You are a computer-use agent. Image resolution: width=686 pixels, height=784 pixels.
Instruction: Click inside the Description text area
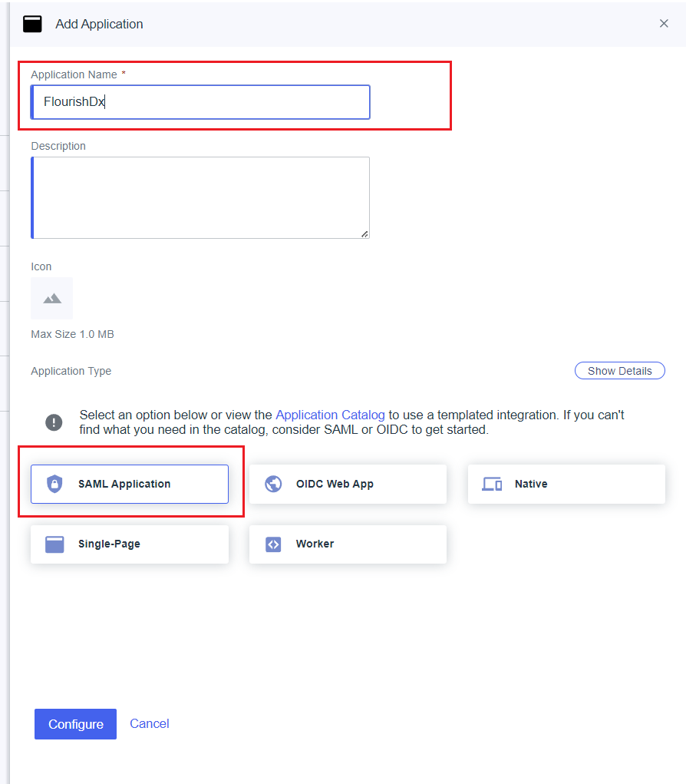[x=200, y=197]
